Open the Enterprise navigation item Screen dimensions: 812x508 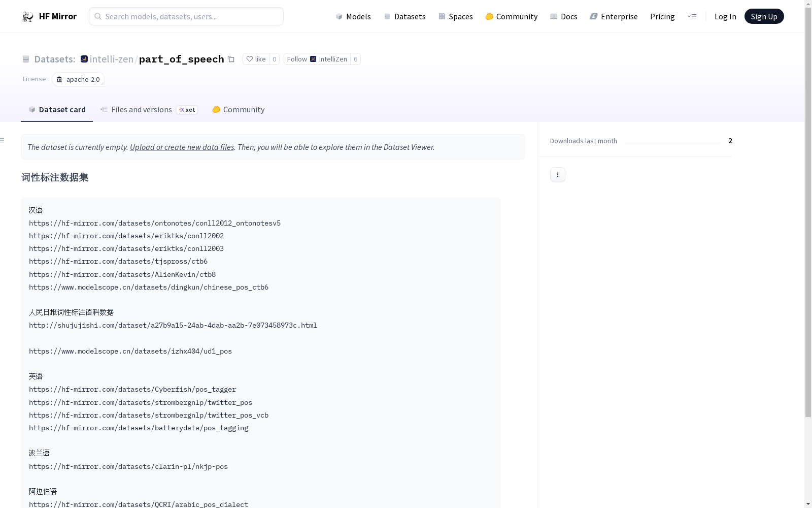(614, 16)
